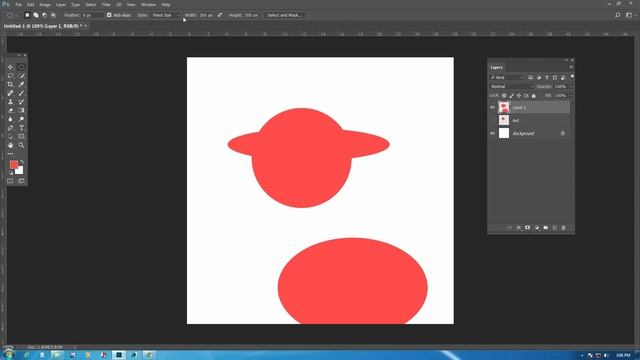Image resolution: width=640 pixels, height=360 pixels.
Task: Open the Image menu
Action: pyautogui.click(x=45, y=4)
